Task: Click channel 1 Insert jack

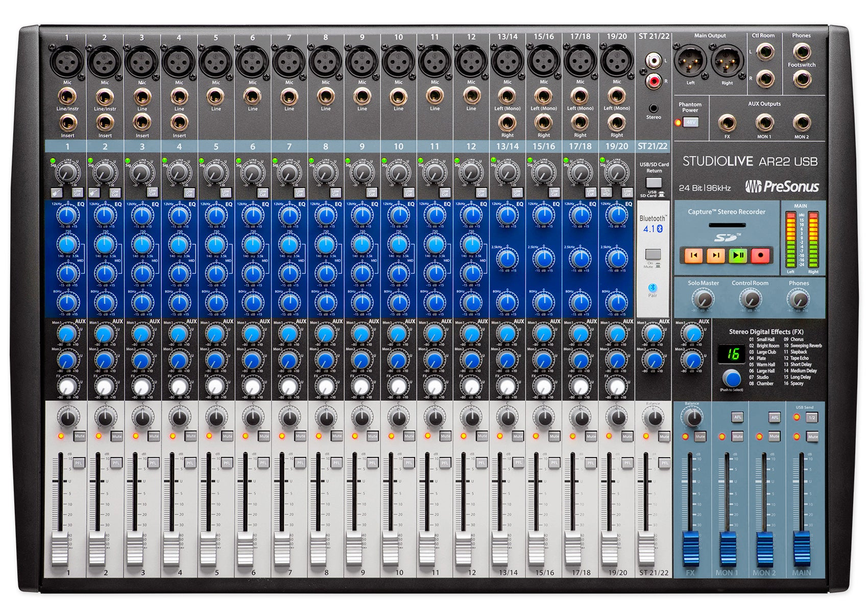Action: pos(67,123)
